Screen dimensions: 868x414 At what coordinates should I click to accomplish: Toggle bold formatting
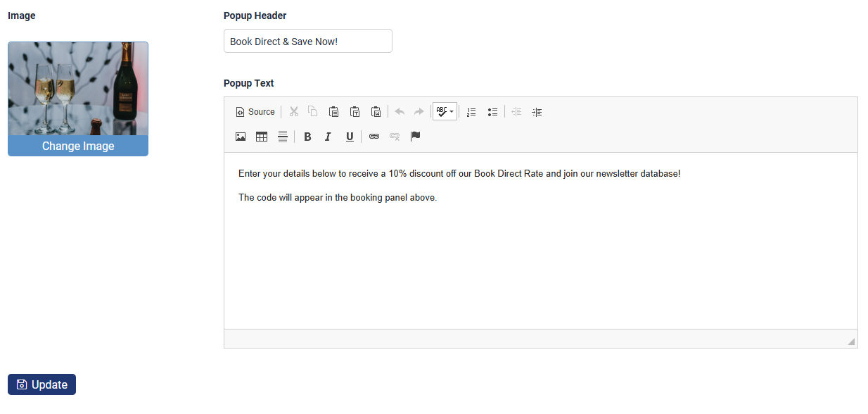(x=307, y=137)
